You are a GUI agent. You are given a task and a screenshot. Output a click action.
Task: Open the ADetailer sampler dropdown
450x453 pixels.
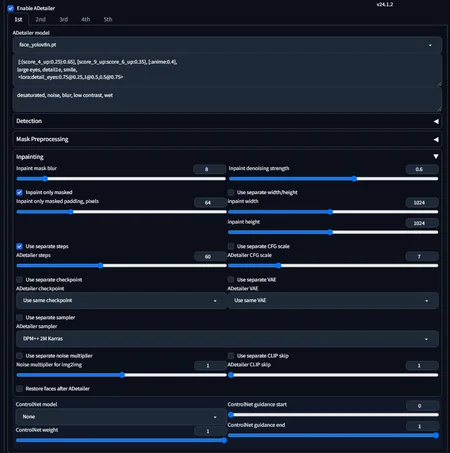coord(227,339)
